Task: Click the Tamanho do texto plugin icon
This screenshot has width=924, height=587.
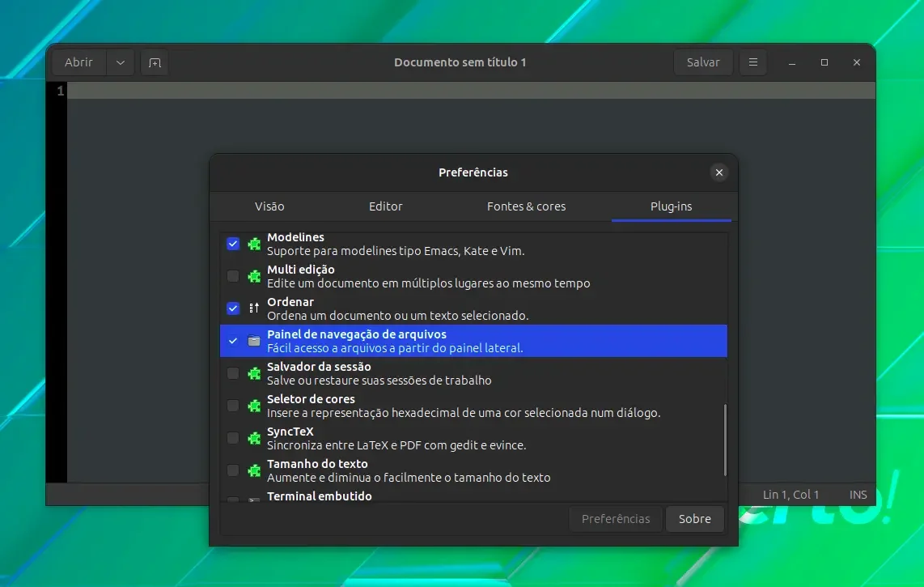Action: pyautogui.click(x=254, y=470)
